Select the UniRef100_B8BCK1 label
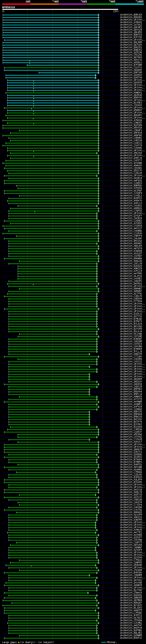146x644 pixels. coord(131,50)
